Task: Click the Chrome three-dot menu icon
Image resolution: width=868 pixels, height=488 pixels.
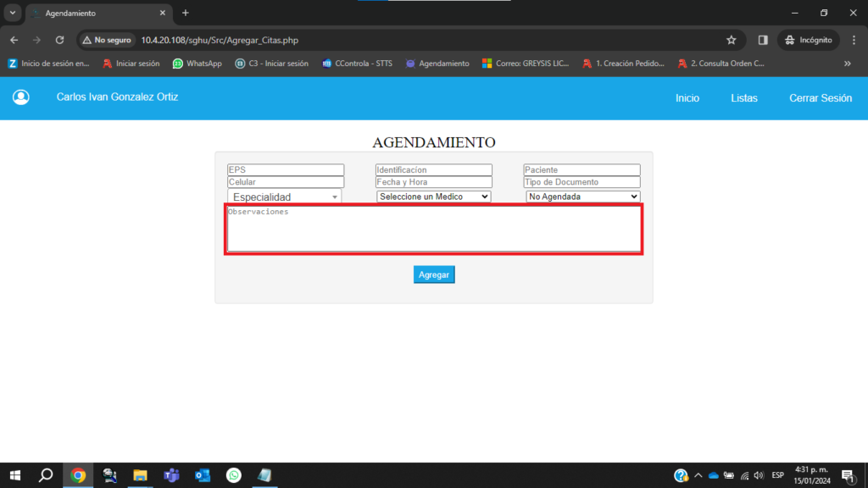Action: tap(854, 40)
